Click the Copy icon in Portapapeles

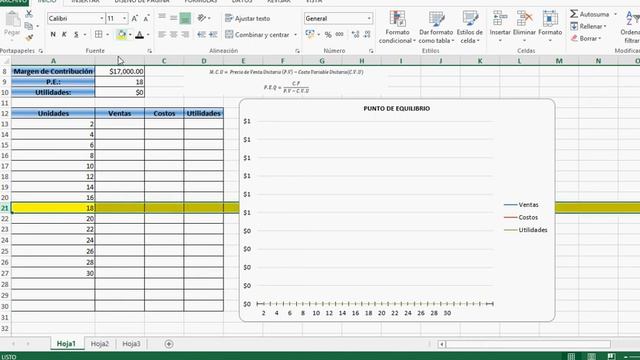point(29,26)
